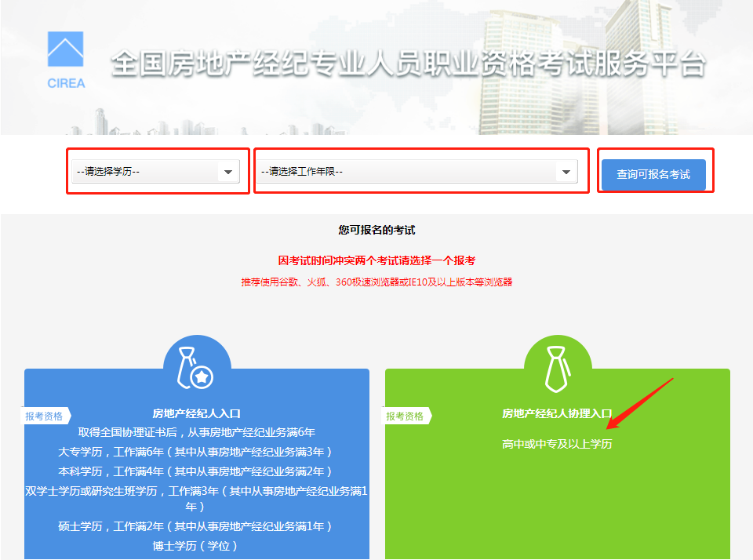This screenshot has height=560, width=753.
Task: Click the recommended browsers notice text
Action: coord(376,282)
